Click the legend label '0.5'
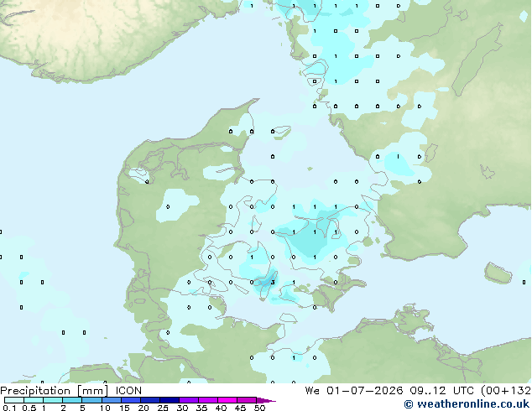The height and width of the screenshot is (411, 532). tap(29, 408)
